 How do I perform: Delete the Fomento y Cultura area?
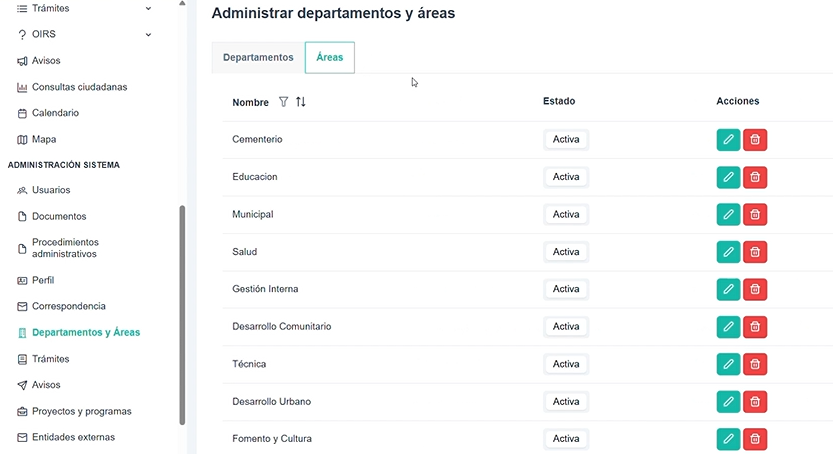755,439
